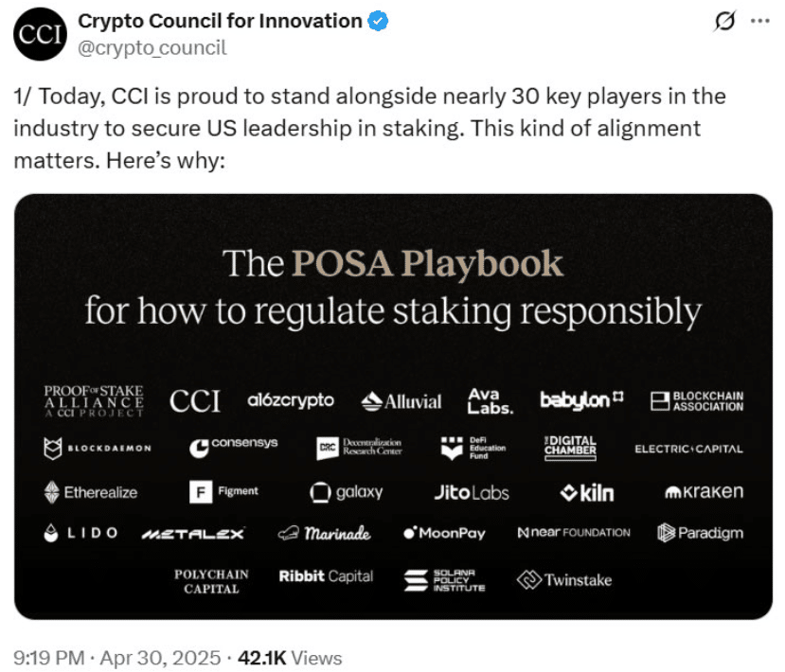
Task: Click the tweet body text
Action: (x=369, y=129)
